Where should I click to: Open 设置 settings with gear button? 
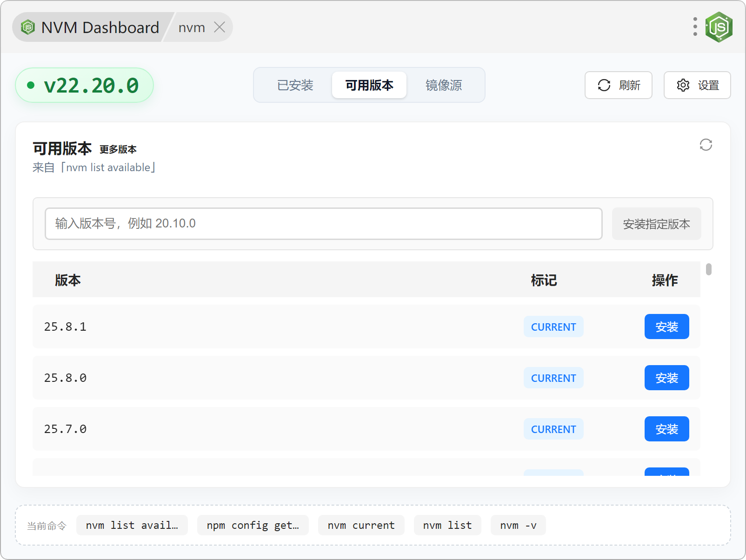pyautogui.click(x=697, y=85)
